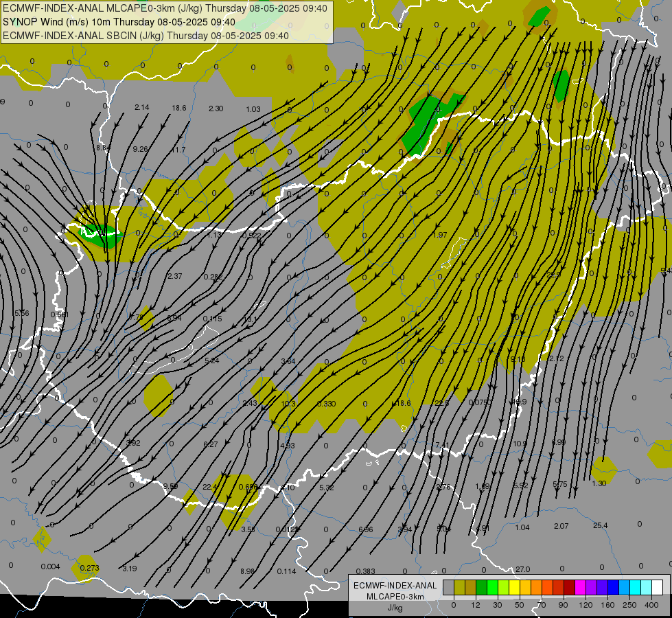Click the map value '2.43'

(x=250, y=402)
